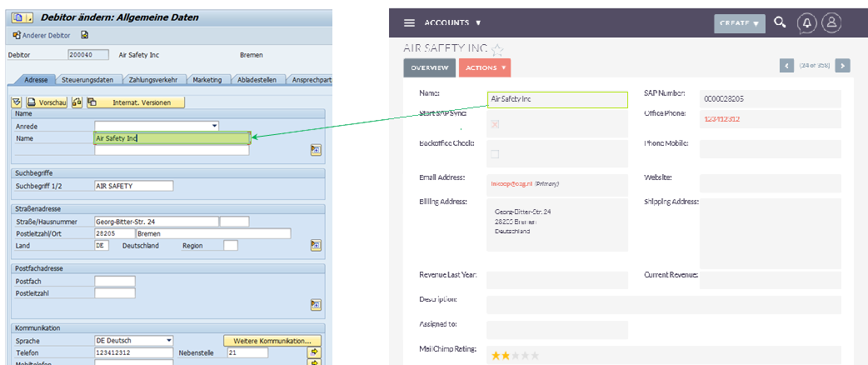Click the arrow icon next to Nebenstelle
This screenshot has width=868, height=365.
point(314,352)
